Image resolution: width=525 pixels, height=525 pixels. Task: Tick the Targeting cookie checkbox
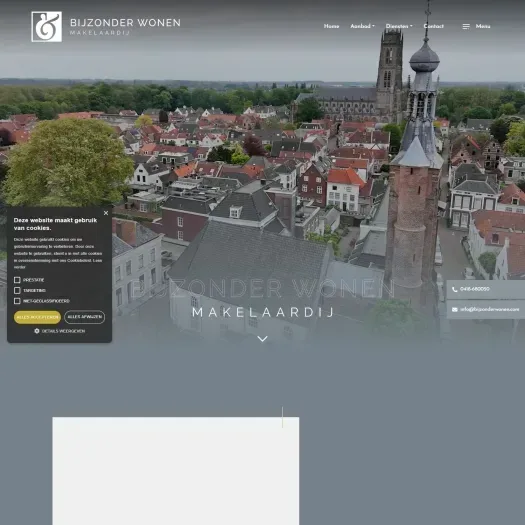point(17,290)
